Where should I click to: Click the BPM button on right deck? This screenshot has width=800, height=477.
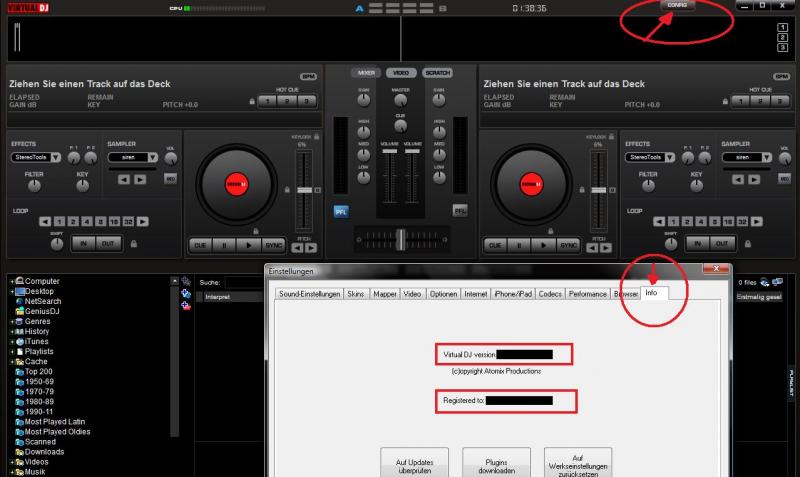[x=781, y=77]
